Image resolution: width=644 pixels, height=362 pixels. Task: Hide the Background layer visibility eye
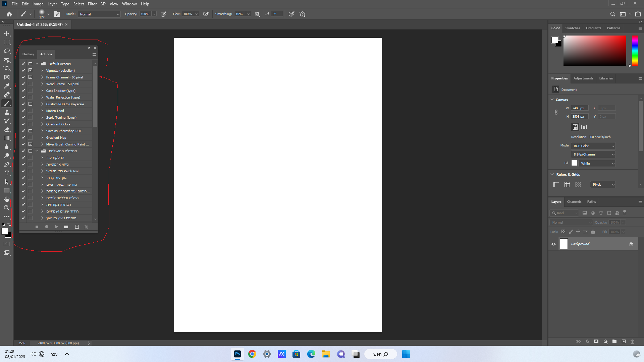click(x=553, y=244)
